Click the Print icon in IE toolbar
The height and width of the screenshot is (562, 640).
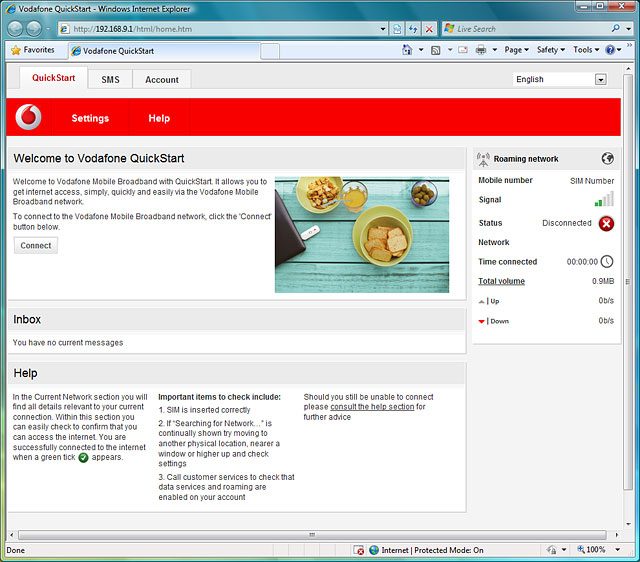(x=481, y=50)
